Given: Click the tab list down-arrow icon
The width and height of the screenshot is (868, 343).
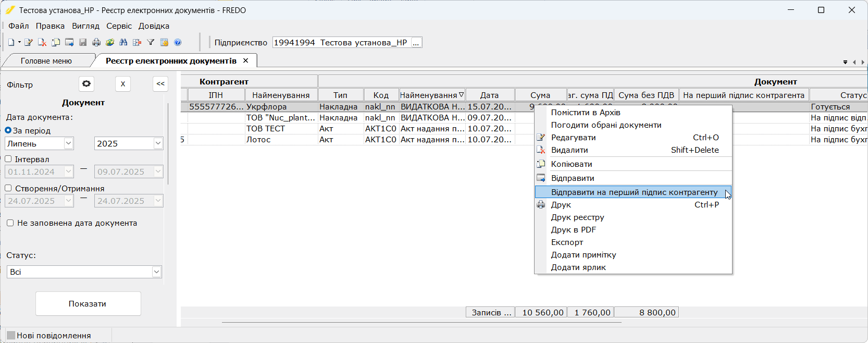Looking at the screenshot, I should pos(845,62).
